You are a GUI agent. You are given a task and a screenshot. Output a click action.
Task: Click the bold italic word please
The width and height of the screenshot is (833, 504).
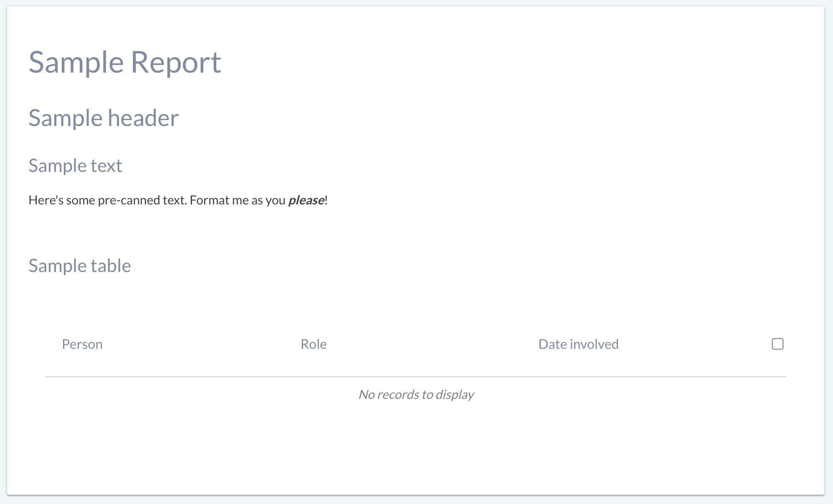coord(306,200)
